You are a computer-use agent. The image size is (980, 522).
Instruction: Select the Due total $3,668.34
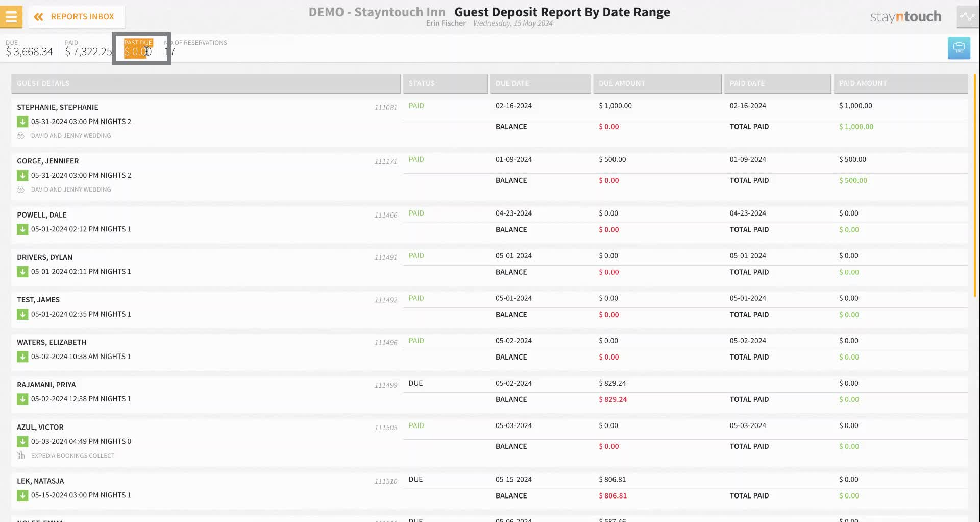(29, 52)
